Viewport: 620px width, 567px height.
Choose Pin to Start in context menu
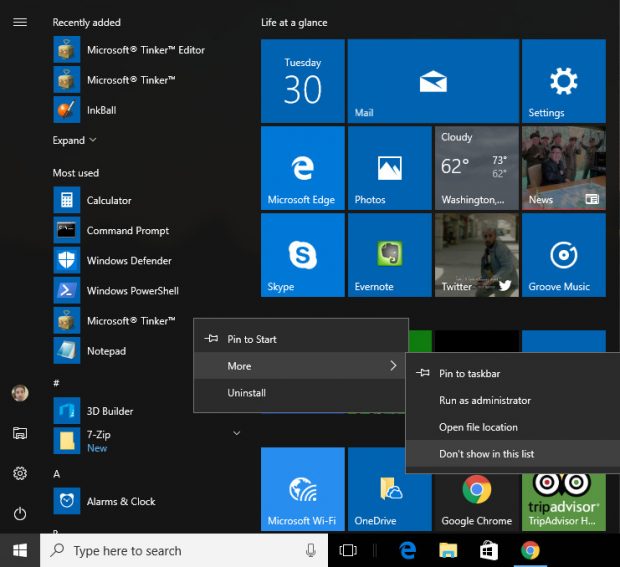pos(301,339)
